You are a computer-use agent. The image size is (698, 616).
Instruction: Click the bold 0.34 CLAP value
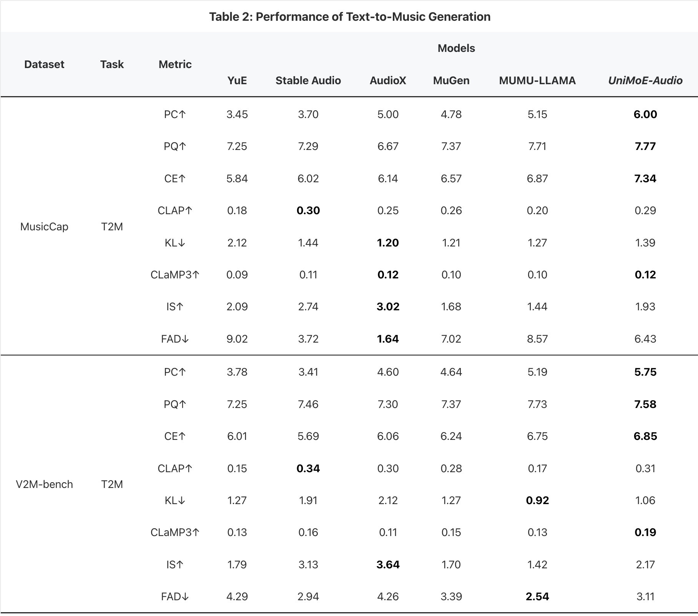308,468
